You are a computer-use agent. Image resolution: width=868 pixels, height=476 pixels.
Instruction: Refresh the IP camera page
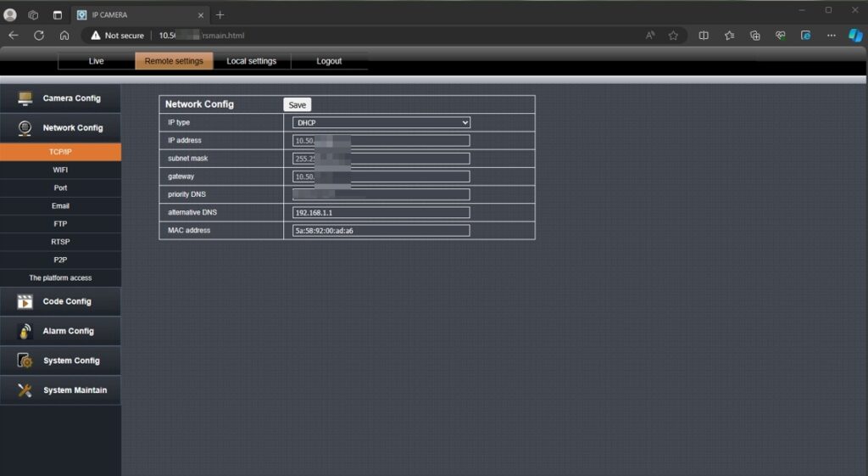point(38,36)
